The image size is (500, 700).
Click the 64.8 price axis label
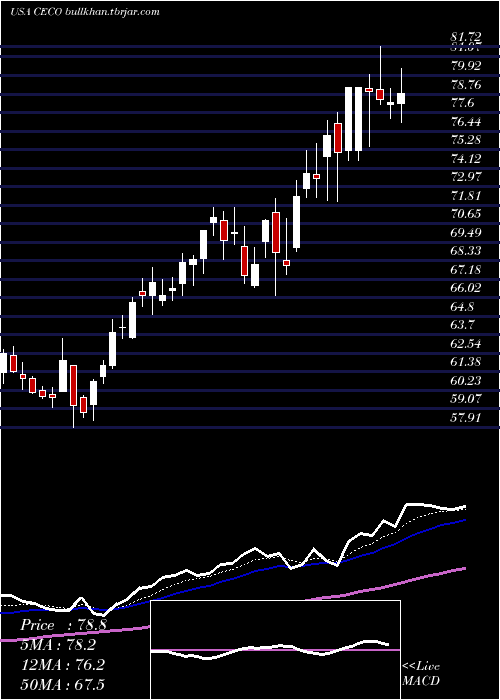463,307
